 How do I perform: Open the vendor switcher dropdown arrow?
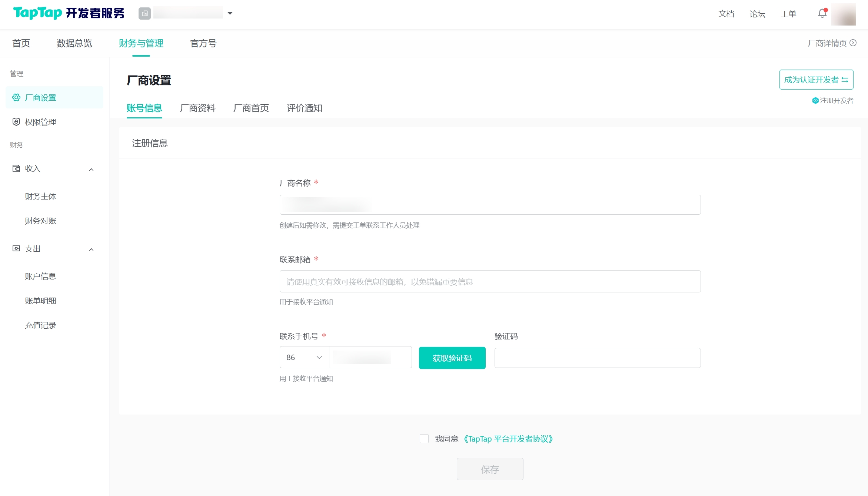(230, 13)
